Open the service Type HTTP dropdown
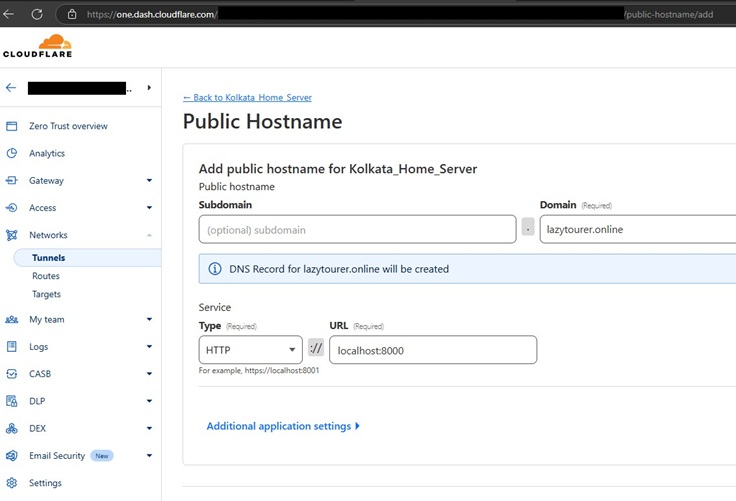736x501 pixels. pos(250,350)
